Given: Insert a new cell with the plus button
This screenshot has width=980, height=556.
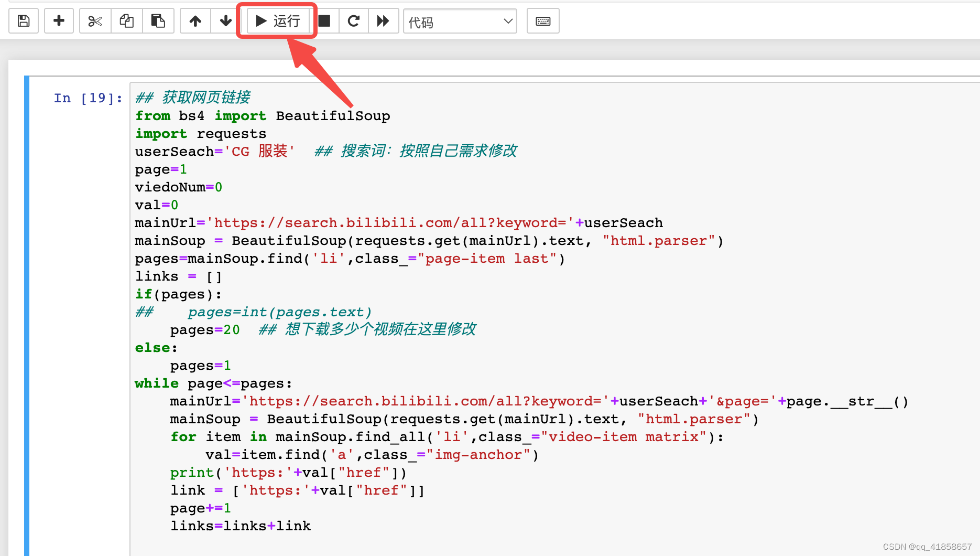Looking at the screenshot, I should click(59, 21).
